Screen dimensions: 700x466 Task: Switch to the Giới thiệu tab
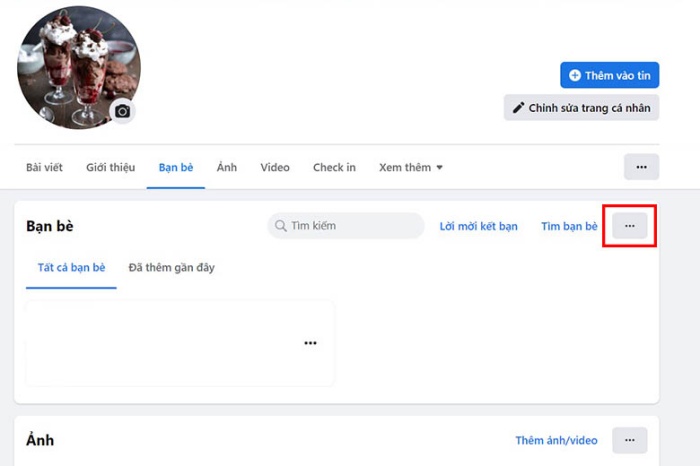pyautogui.click(x=110, y=167)
